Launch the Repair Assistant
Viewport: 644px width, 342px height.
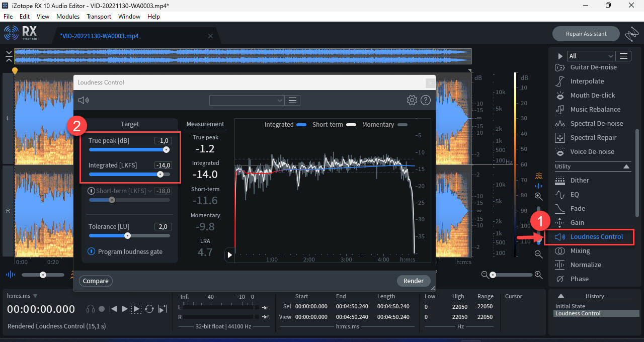click(x=586, y=34)
